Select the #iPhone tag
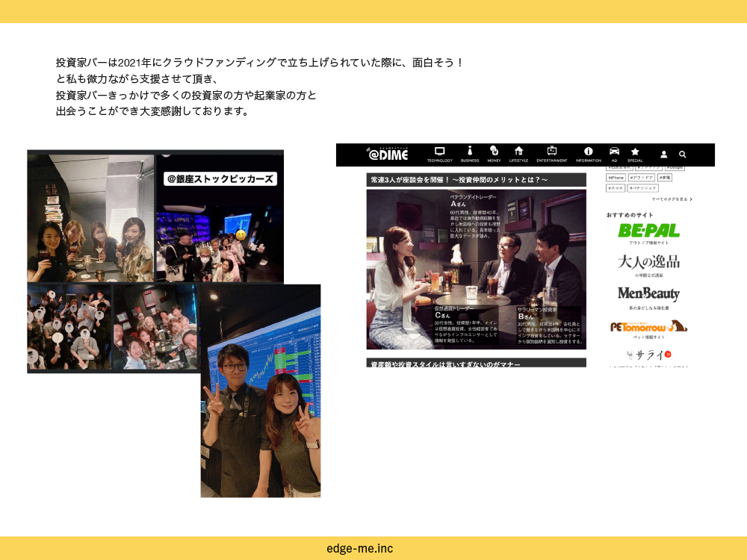 (x=616, y=178)
